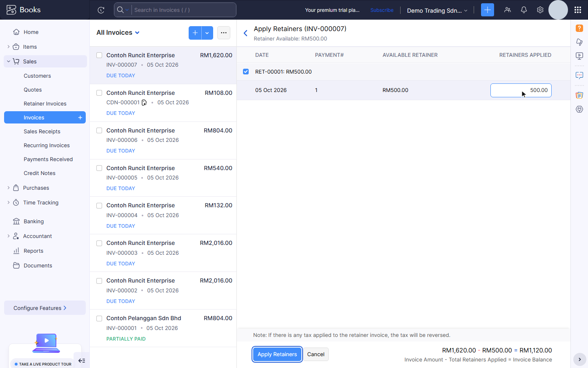The height and width of the screenshot is (368, 588).
Task: Collapse the left sidebar with the arrow icon
Action: click(82, 361)
